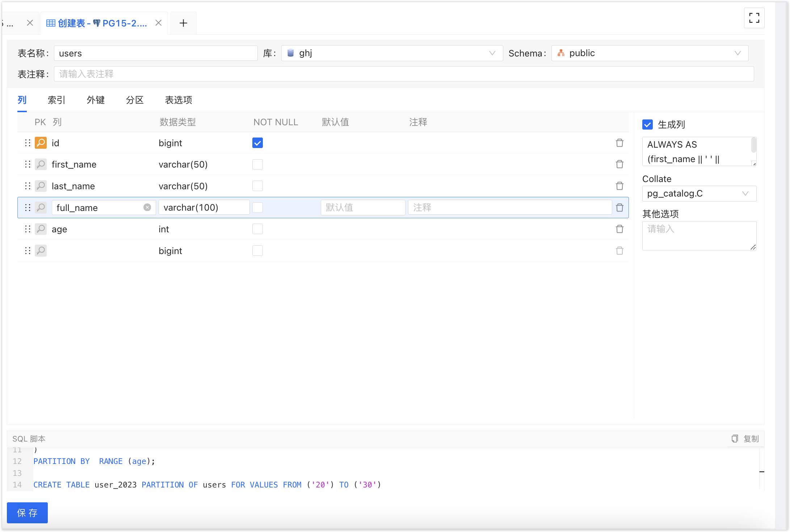790x532 pixels.
Task: Select the last_name column name cell
Action: [x=73, y=186]
